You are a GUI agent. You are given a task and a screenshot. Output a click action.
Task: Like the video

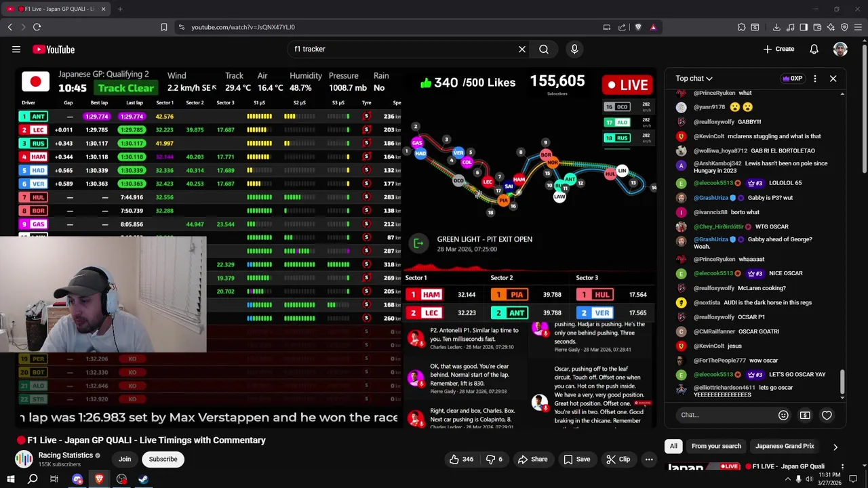pos(460,460)
